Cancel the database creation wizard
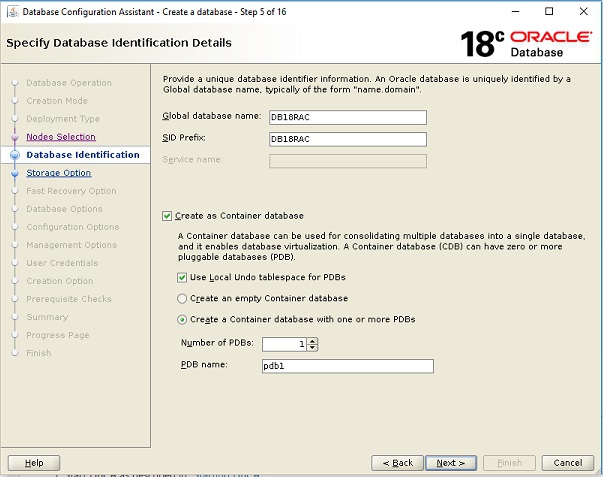This screenshot has height=477, width=603. tap(568, 463)
